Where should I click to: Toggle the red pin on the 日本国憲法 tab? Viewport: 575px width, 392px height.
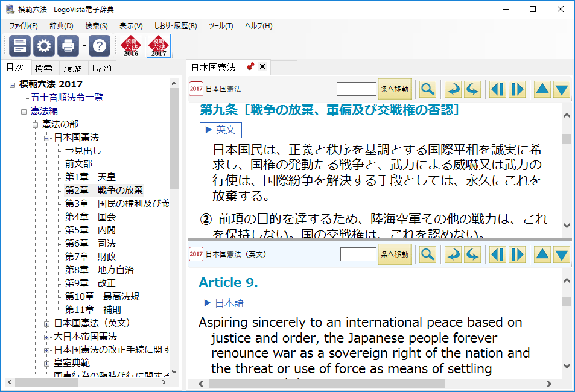(250, 66)
